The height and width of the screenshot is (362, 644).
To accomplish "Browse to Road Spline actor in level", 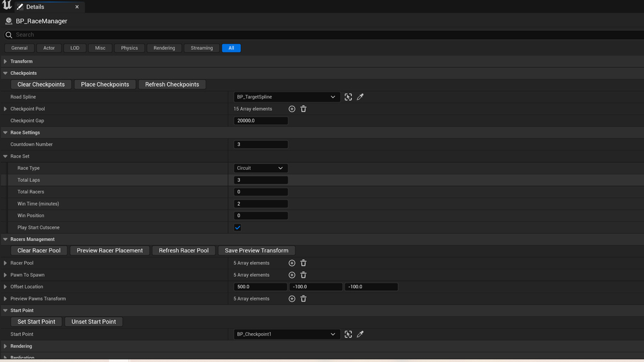I will 349,97.
